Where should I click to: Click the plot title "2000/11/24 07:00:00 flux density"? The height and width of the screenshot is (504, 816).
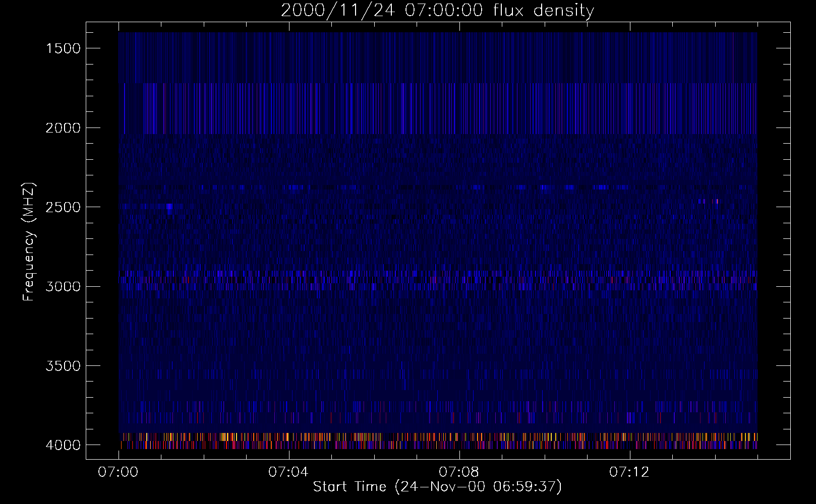click(437, 11)
